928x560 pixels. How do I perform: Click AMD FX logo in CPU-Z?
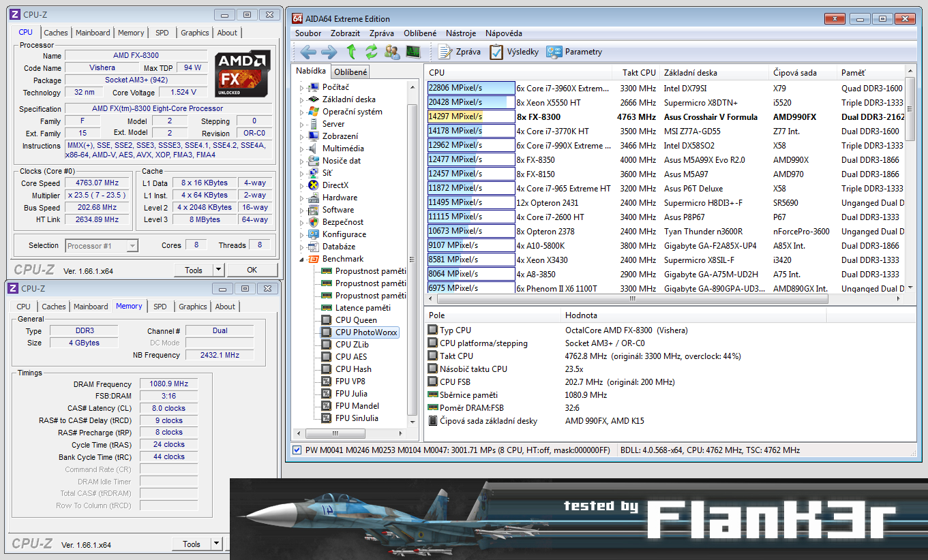coord(243,74)
